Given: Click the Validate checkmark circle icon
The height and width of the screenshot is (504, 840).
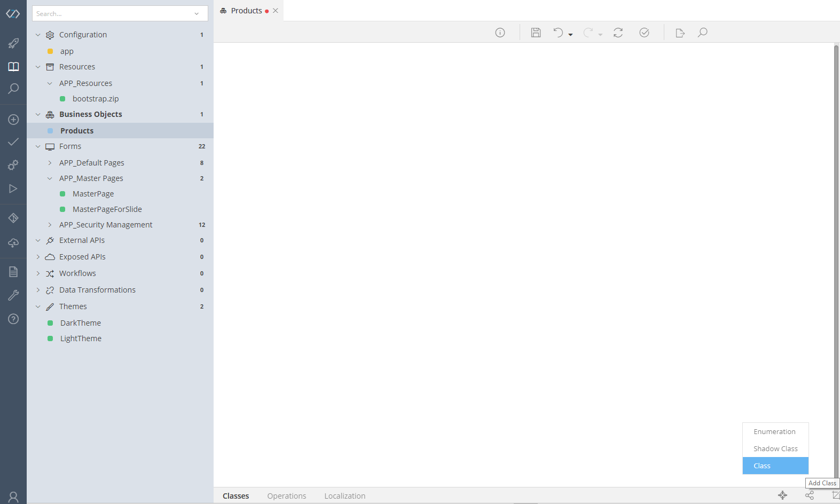Looking at the screenshot, I should (644, 33).
